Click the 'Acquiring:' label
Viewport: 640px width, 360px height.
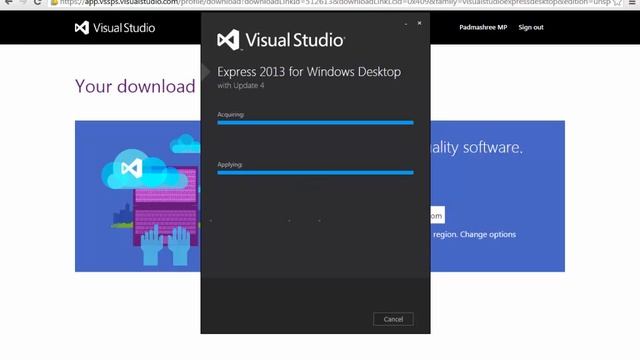point(231,115)
